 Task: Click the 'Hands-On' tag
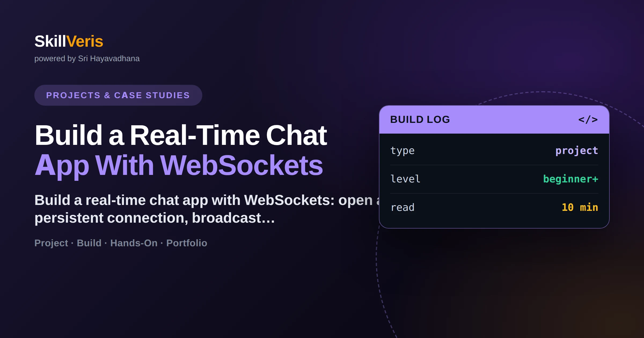point(134,243)
